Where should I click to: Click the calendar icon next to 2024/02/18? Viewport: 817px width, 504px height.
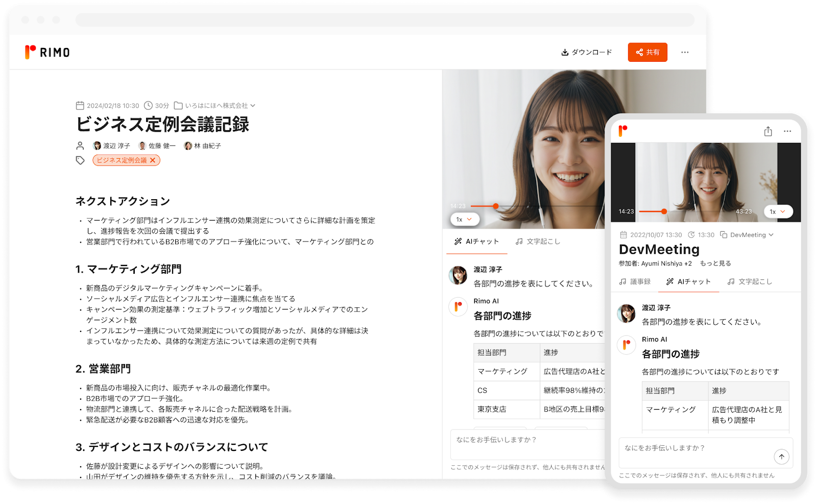click(80, 105)
